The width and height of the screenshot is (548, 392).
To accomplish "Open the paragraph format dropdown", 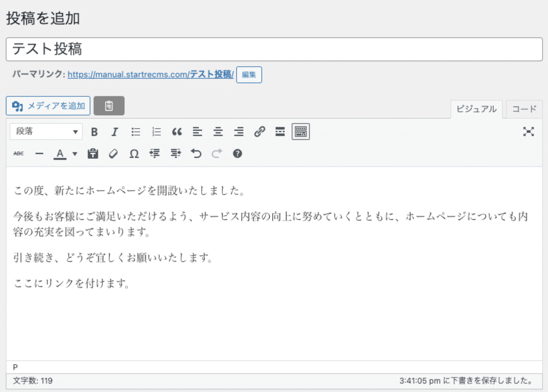I will tap(46, 132).
